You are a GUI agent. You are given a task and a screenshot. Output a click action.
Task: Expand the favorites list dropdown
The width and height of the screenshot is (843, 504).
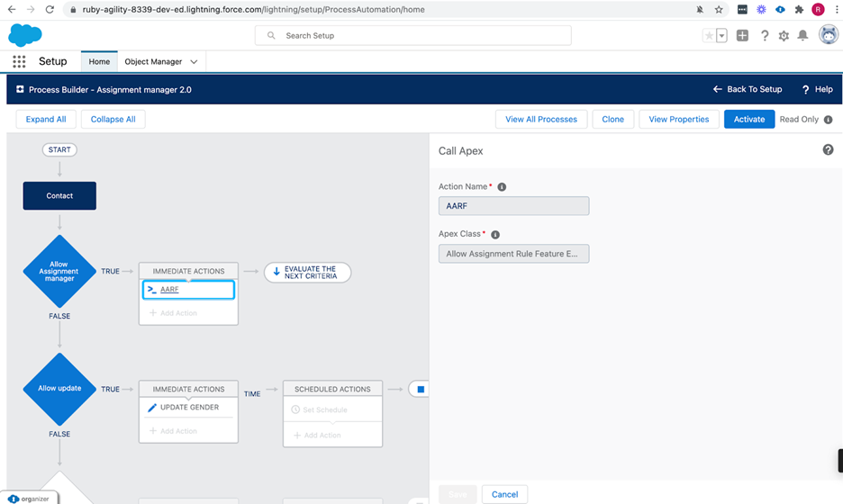(721, 36)
